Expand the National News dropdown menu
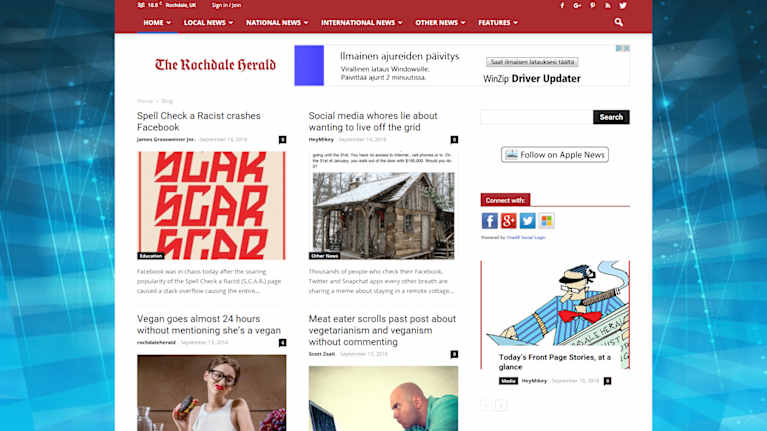The height and width of the screenshot is (431, 767). coord(277,22)
